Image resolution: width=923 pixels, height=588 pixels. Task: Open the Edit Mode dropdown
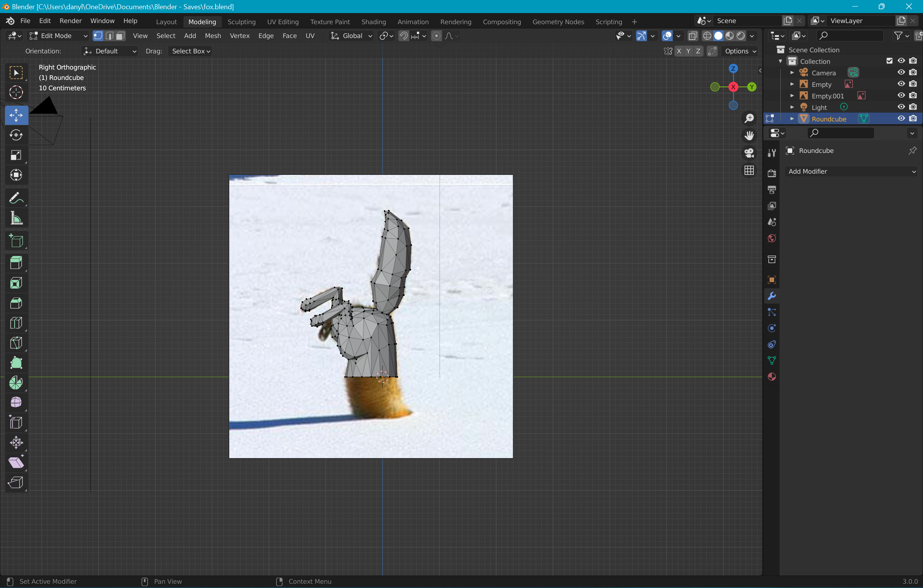click(x=58, y=36)
